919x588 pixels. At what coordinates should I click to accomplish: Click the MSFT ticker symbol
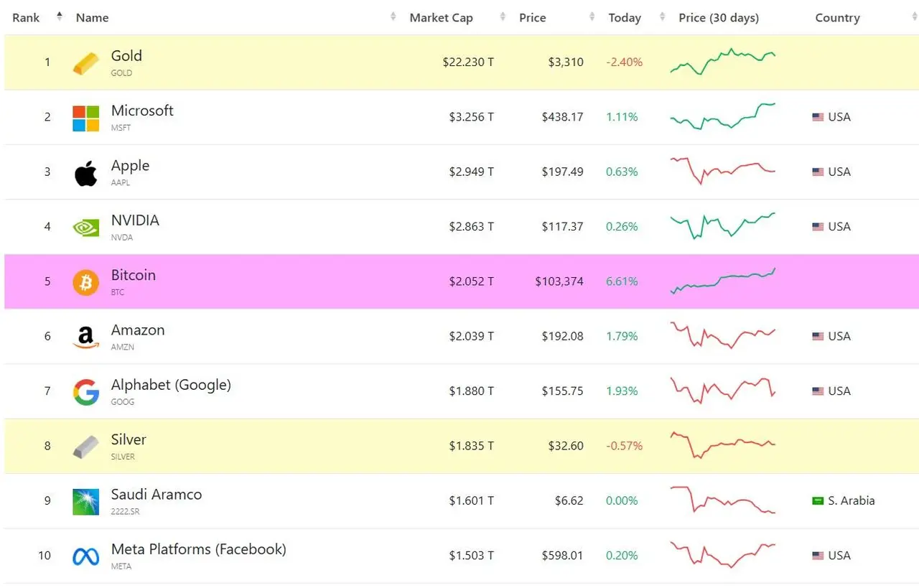tap(121, 128)
